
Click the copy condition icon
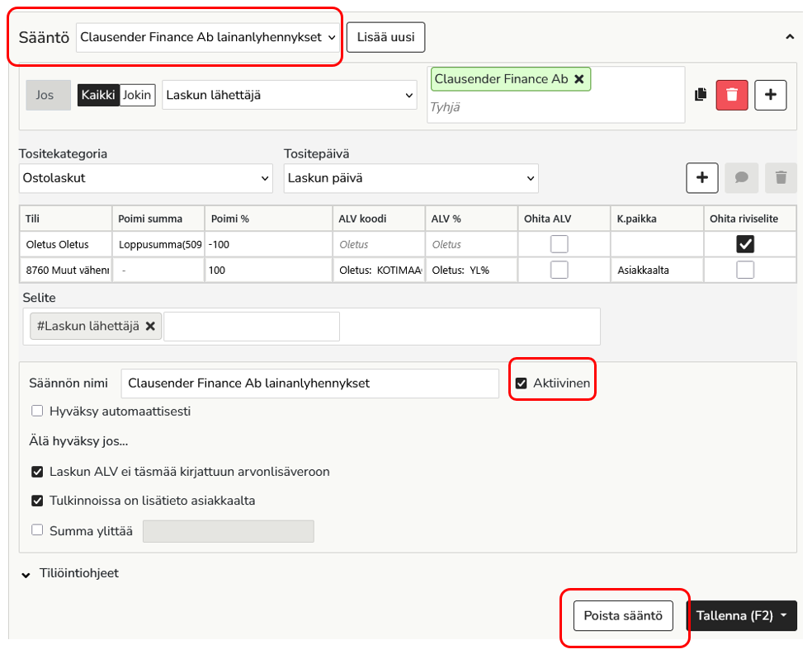pos(700,95)
